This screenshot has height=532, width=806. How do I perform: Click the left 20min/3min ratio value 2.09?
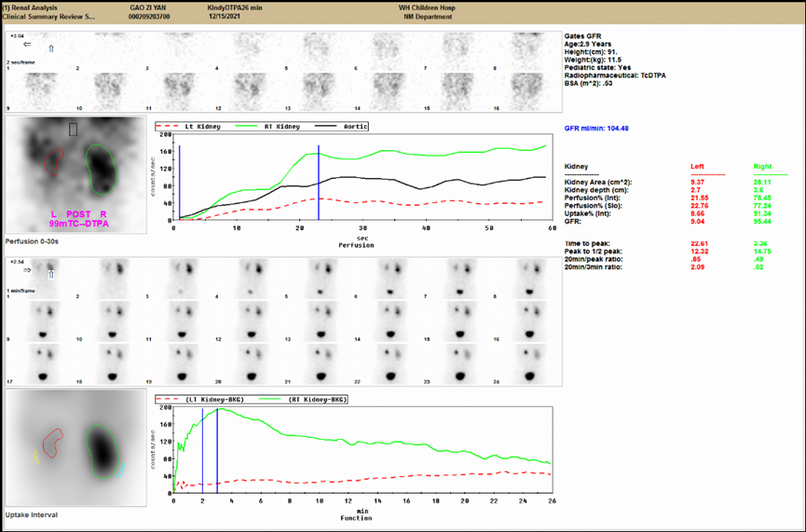(x=698, y=267)
